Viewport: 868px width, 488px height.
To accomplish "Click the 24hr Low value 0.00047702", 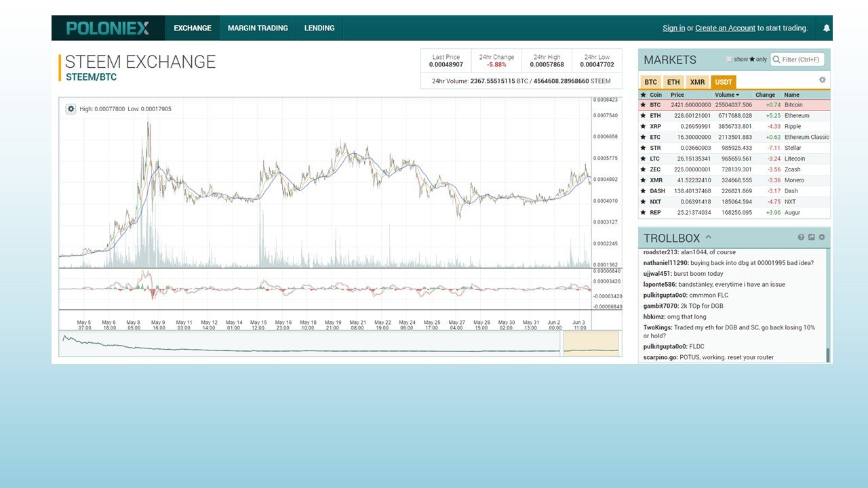I will click(x=597, y=65).
